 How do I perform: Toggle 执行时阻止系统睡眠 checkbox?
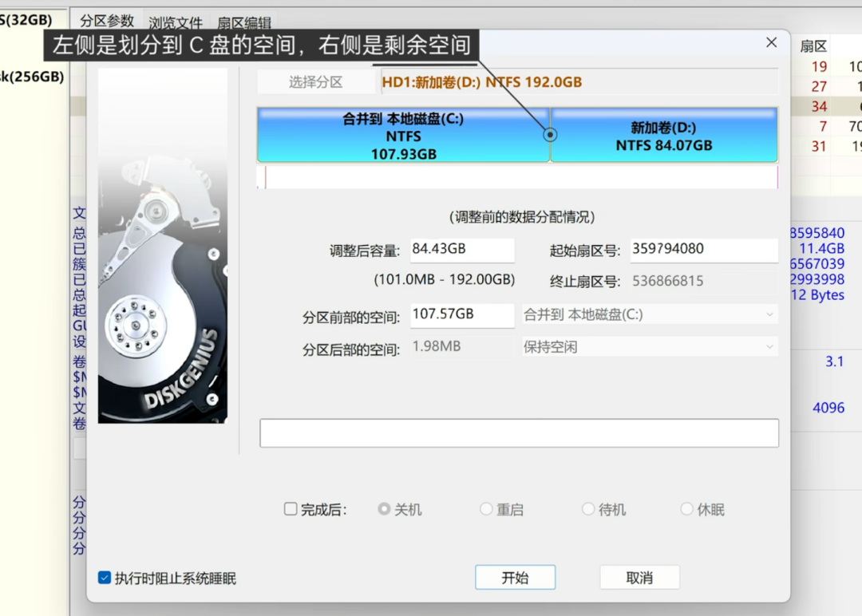[105, 578]
